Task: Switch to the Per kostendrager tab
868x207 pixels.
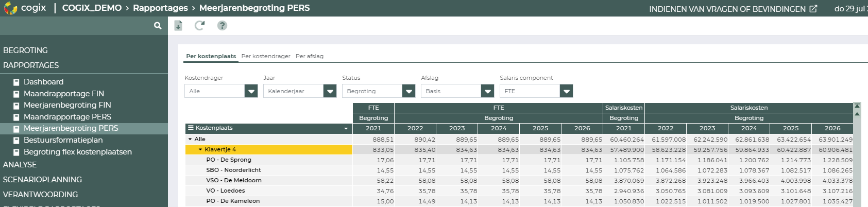Action: tap(266, 56)
